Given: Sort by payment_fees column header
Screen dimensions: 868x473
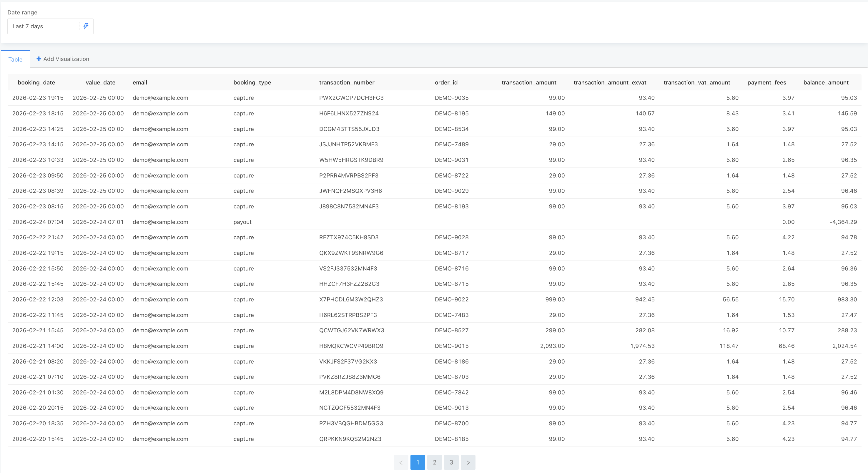Looking at the screenshot, I should 766,82.
